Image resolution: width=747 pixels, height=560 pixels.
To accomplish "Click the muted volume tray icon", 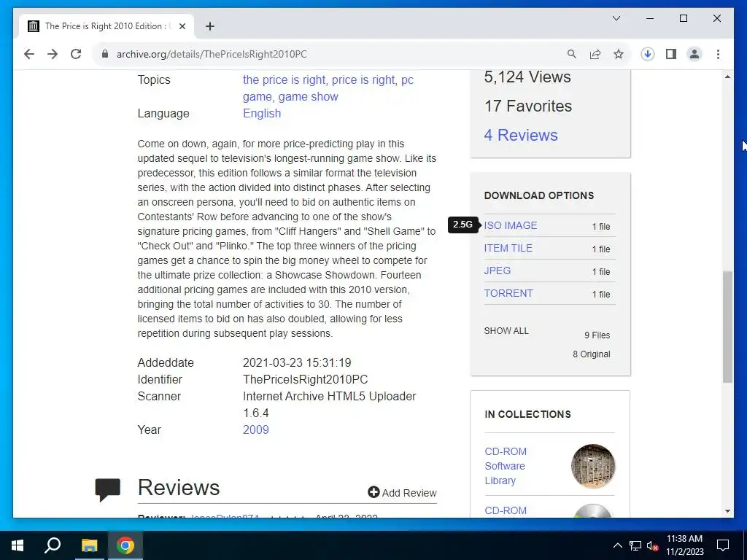I will (x=652, y=545).
